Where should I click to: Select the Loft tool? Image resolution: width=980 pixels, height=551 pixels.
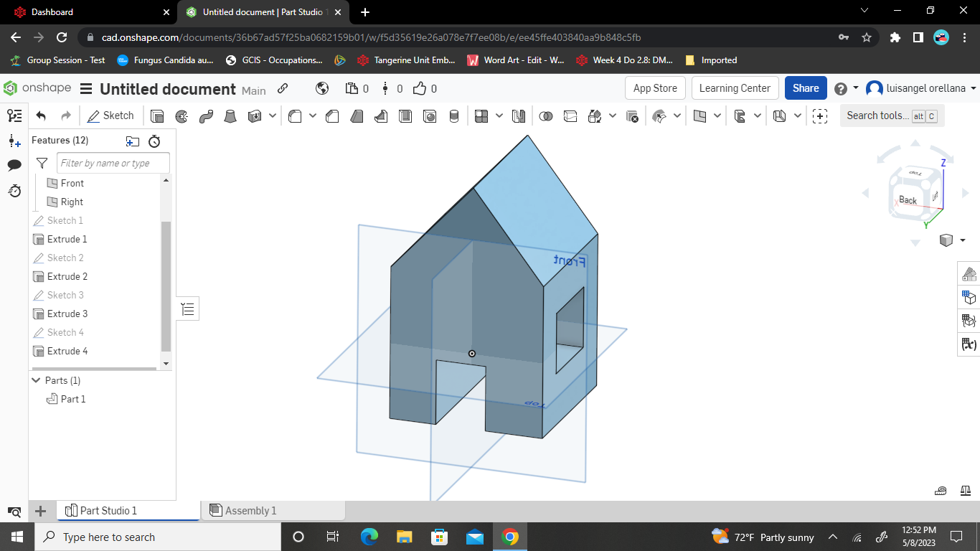pyautogui.click(x=230, y=116)
